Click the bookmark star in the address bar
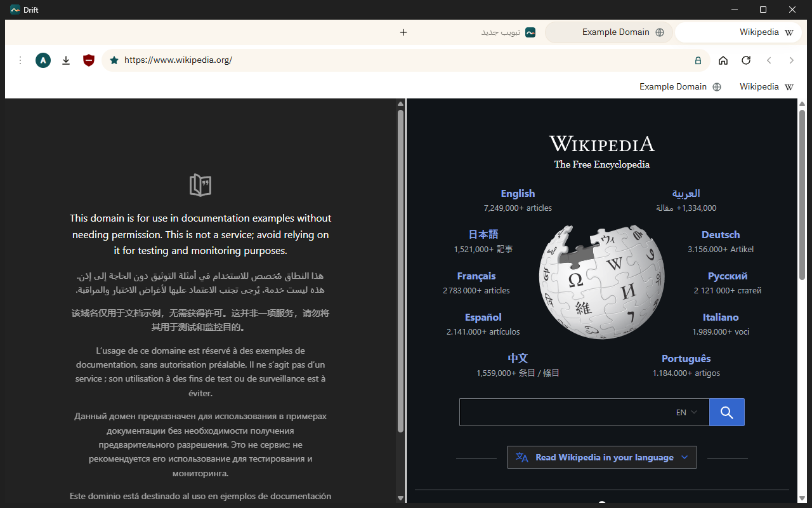Viewport: 812px width, 508px height. pos(114,60)
